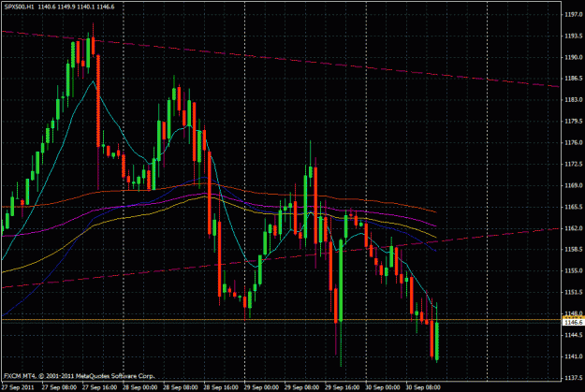The height and width of the screenshot is (392, 585).
Task: Click the 1155.0 price axis label
Action: coord(574,270)
